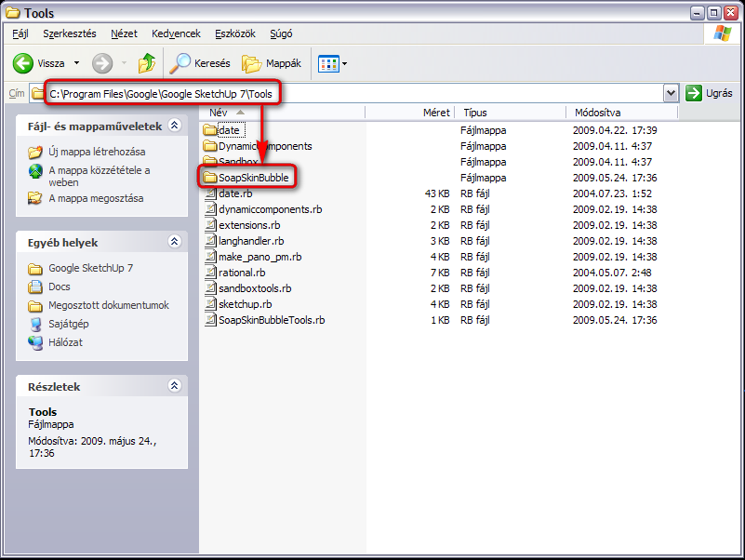Open the Súgó menu
This screenshot has width=745, height=560.
[281, 33]
